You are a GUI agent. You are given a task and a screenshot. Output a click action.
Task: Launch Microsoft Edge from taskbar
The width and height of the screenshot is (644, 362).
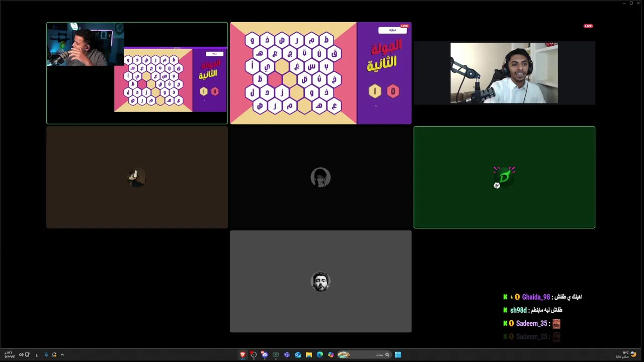[320, 354]
